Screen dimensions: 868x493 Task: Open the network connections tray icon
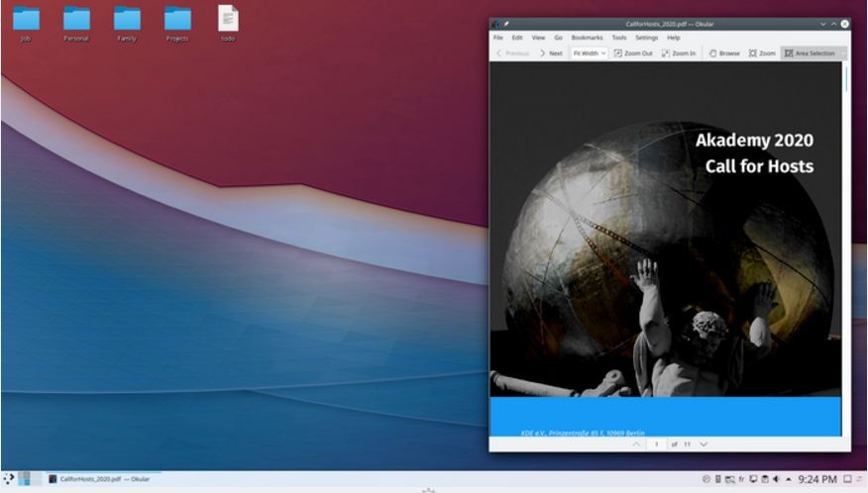point(729,479)
